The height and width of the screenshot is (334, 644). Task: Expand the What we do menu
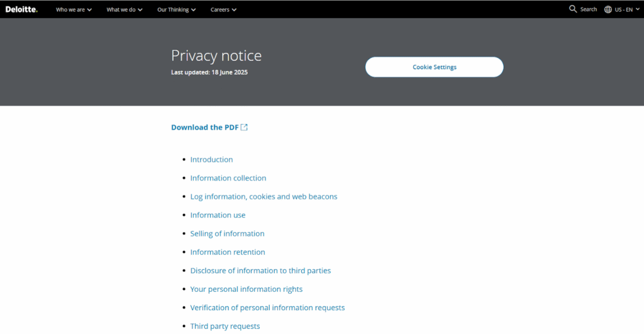pos(125,9)
